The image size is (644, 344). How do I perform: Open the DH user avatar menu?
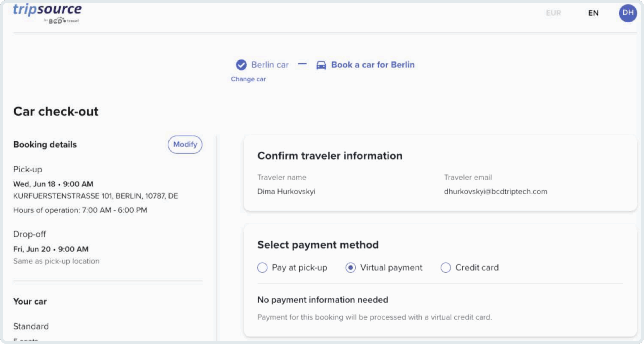click(x=628, y=13)
